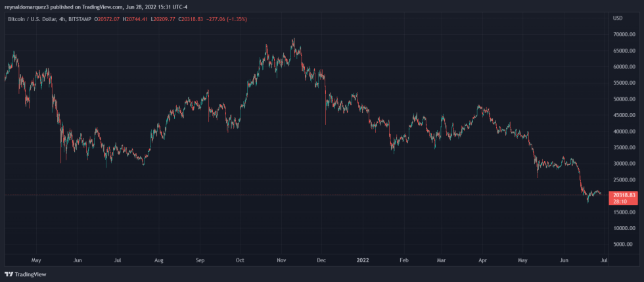The height and width of the screenshot is (282, 644).
Task: Click the red current price label 20318.83
Action: tap(623, 195)
